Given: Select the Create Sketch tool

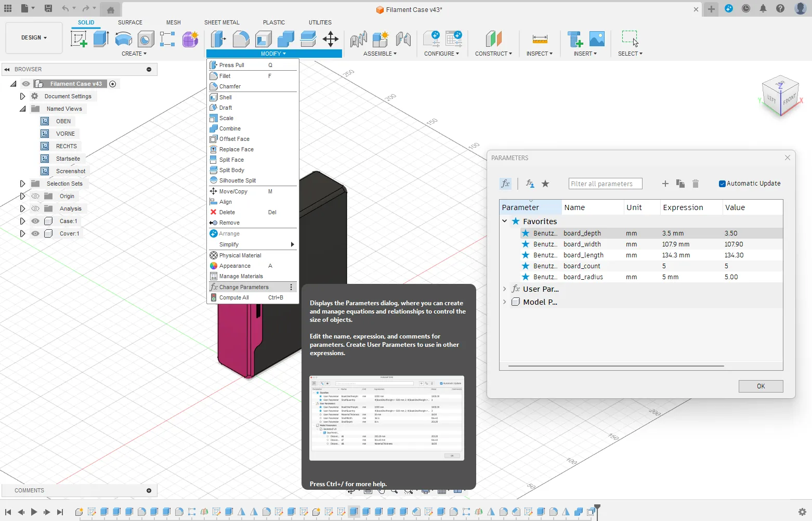Looking at the screenshot, I should [78, 39].
